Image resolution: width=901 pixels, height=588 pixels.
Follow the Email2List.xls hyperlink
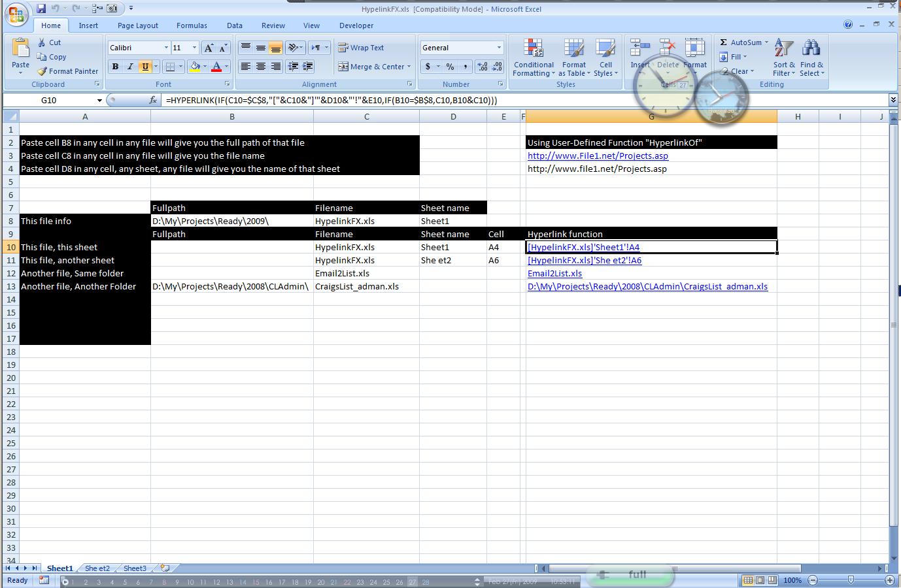coord(554,273)
